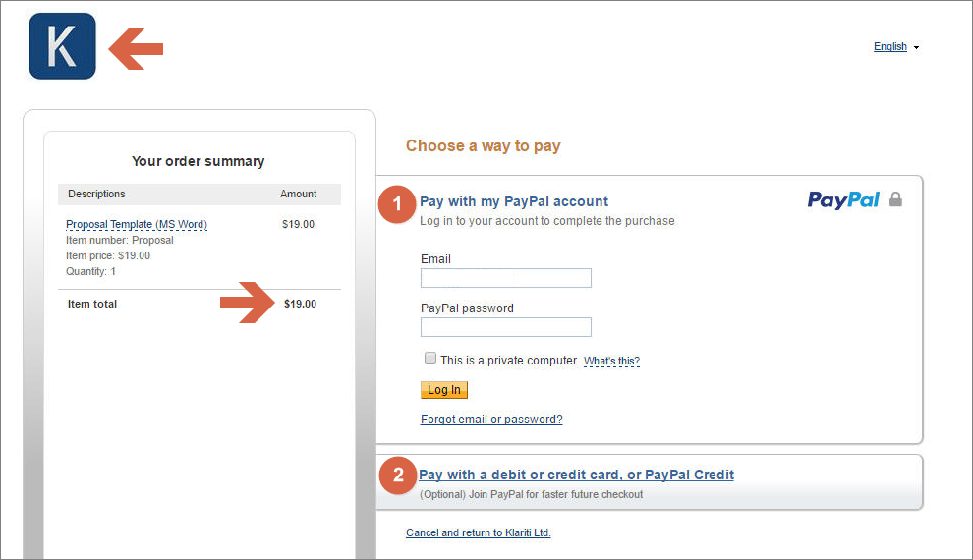The image size is (973, 560).
Task: Focus the PayPal password field
Action: (x=506, y=327)
